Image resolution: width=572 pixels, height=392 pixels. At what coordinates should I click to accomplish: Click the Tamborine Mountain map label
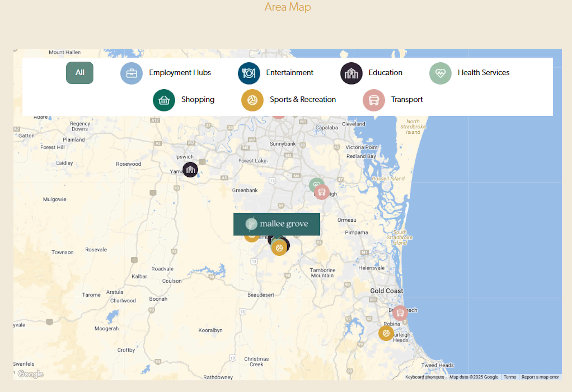click(x=322, y=273)
